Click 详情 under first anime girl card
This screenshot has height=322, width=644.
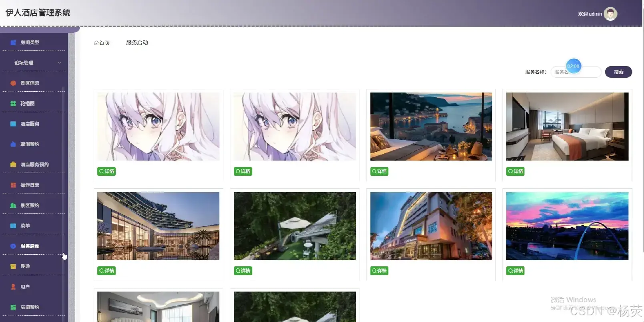point(106,171)
